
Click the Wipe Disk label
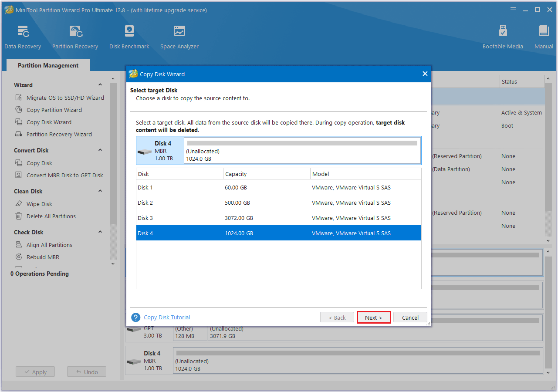pos(39,204)
